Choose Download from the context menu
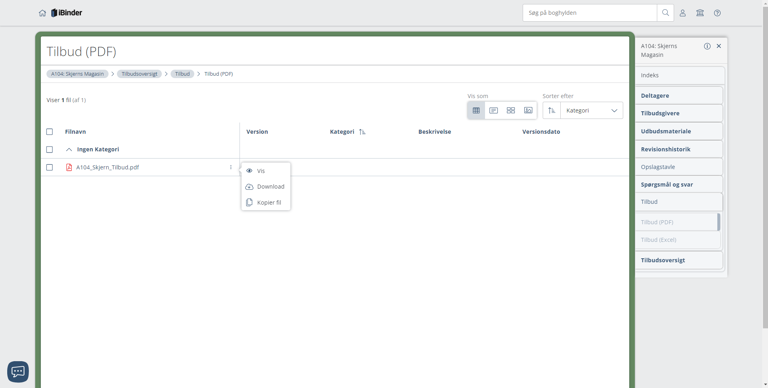 [x=265, y=187]
